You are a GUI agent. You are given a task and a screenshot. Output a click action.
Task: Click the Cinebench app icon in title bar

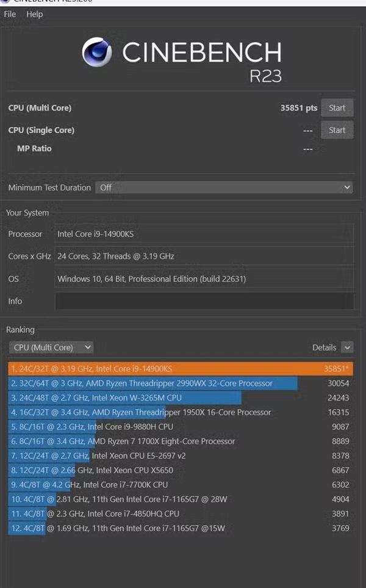click(x=7, y=2)
